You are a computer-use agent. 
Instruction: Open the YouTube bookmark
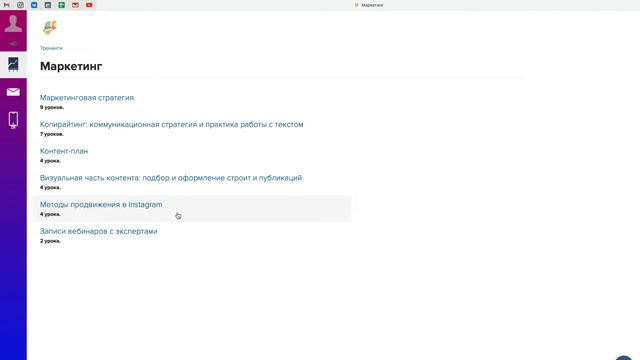pyautogui.click(x=89, y=5)
